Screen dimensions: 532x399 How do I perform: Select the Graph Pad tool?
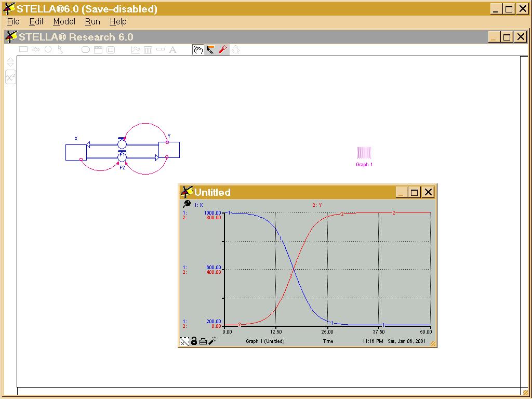pos(136,50)
